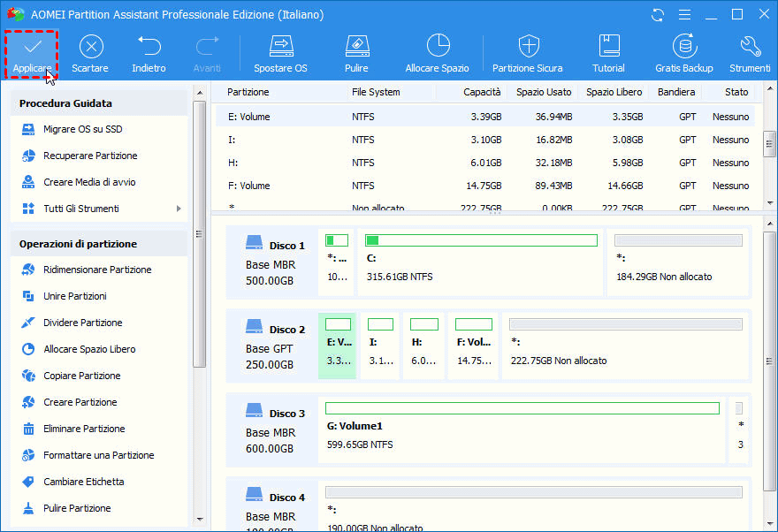
Task: Click Formattare una Partizione option
Action: 98,455
